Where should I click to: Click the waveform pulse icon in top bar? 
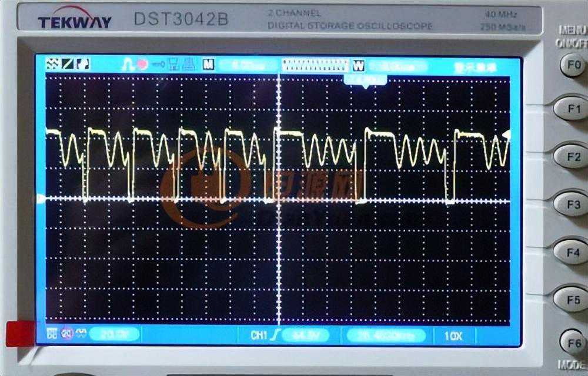[x=128, y=65]
